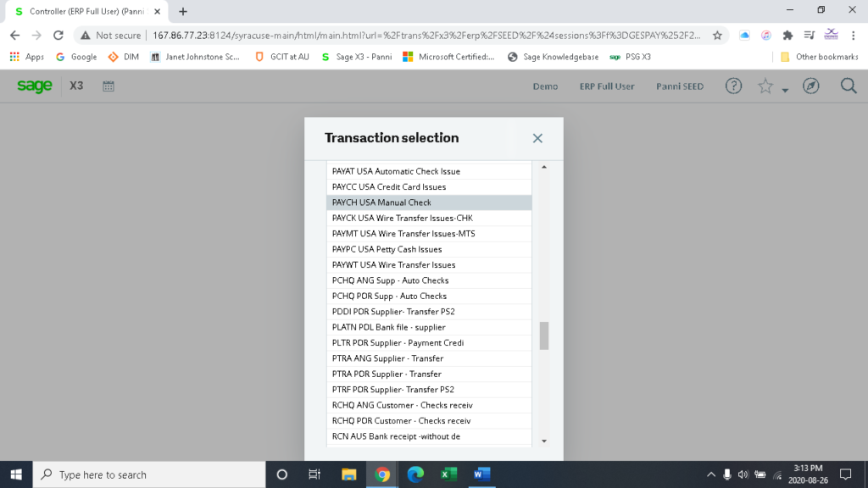Open the Chrome extensions puzzle icon
Image resolution: width=868 pixels, height=488 pixels.
click(x=788, y=36)
